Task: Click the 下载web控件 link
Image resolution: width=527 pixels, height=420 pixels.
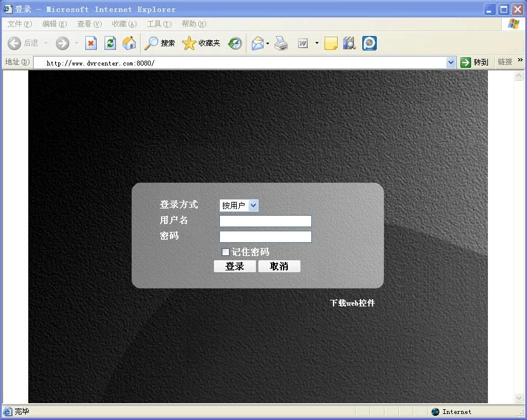Action: 352,303
